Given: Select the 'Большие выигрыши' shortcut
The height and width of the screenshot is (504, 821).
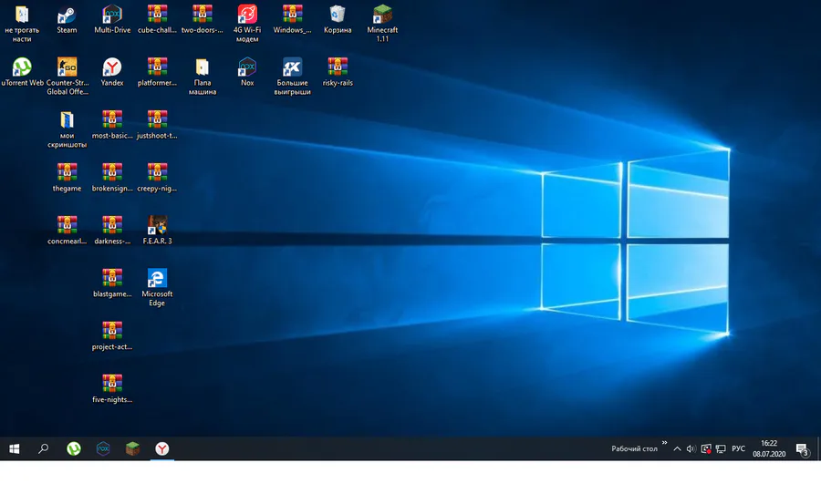Looking at the screenshot, I should coord(292,77).
